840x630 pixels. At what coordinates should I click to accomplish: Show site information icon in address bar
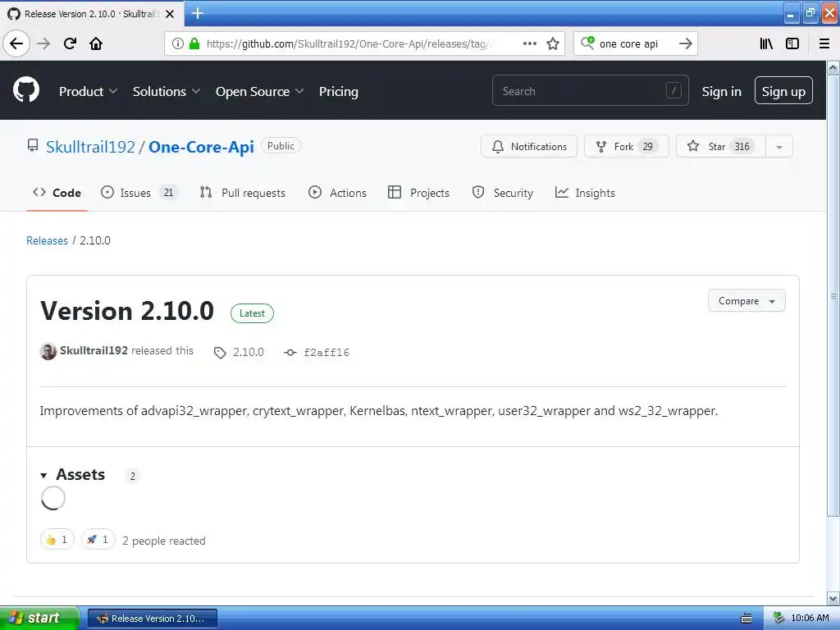coord(178,44)
